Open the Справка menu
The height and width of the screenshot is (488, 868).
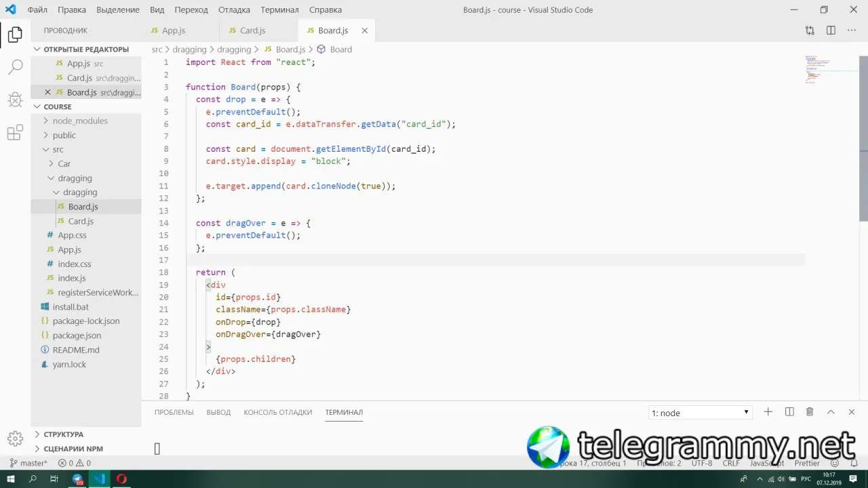click(325, 10)
